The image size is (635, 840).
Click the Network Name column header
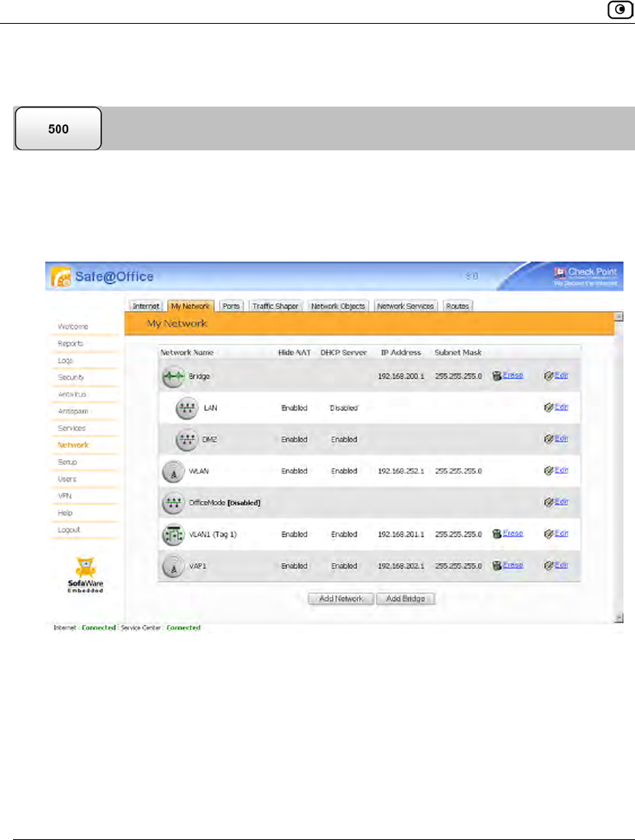pos(187,353)
